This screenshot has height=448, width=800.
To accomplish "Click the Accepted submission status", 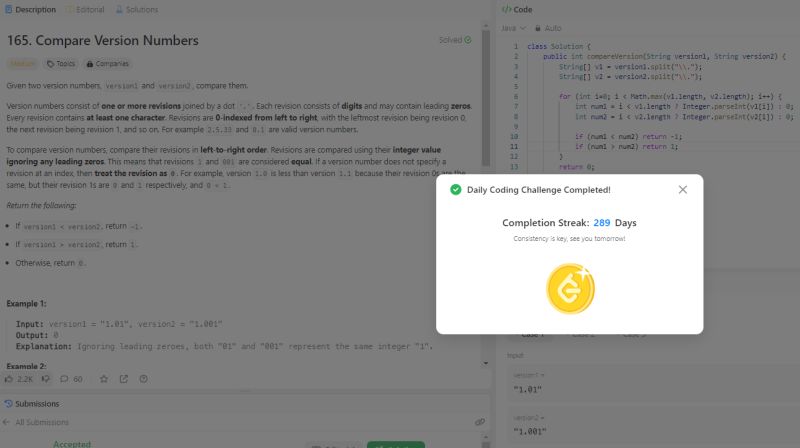I will pyautogui.click(x=72, y=444).
